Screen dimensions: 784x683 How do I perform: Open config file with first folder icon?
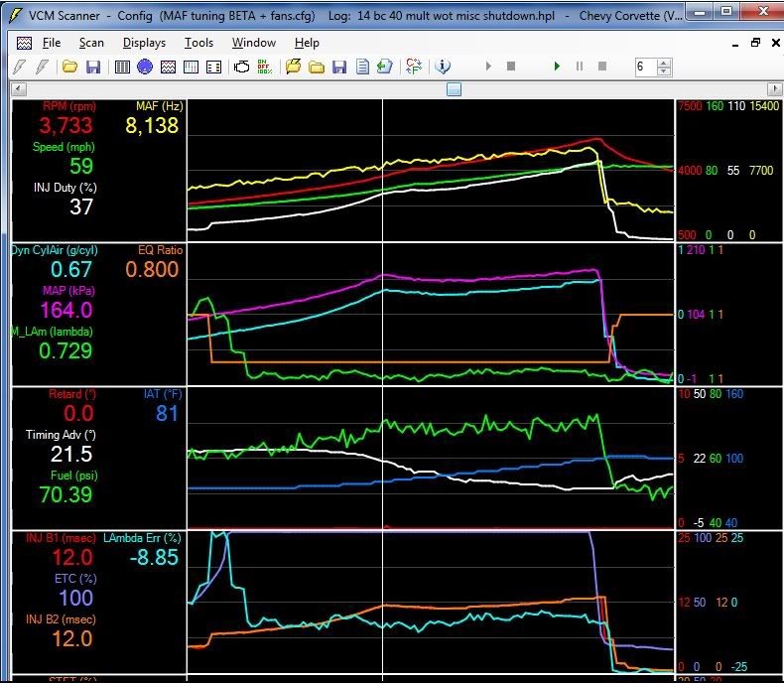tap(69, 66)
